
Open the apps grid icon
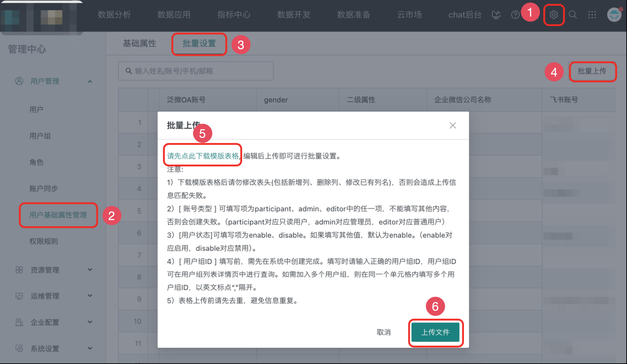click(592, 15)
